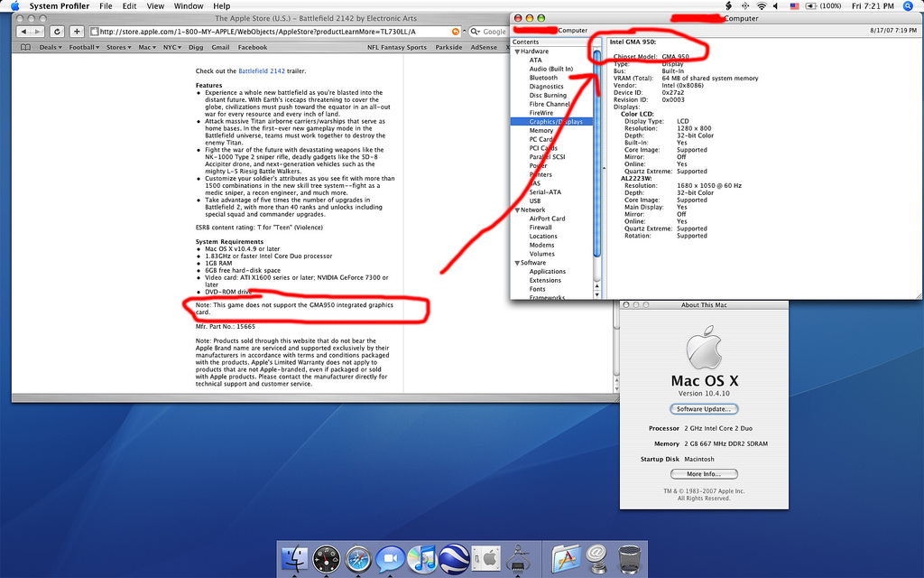924x578 pixels.
Task: Open the Mac bookmark dropdown
Action: tap(147, 47)
